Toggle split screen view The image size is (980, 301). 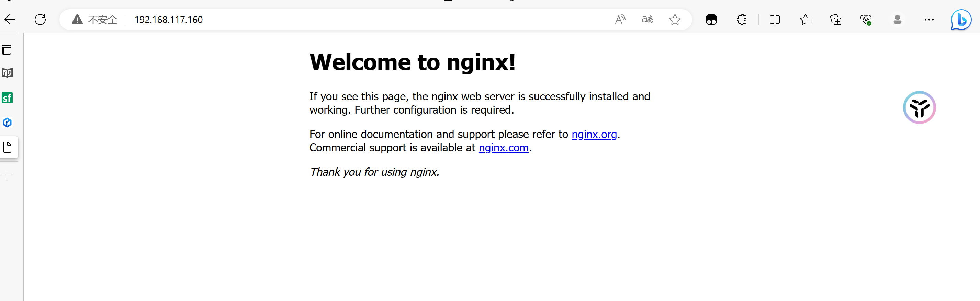point(775,19)
